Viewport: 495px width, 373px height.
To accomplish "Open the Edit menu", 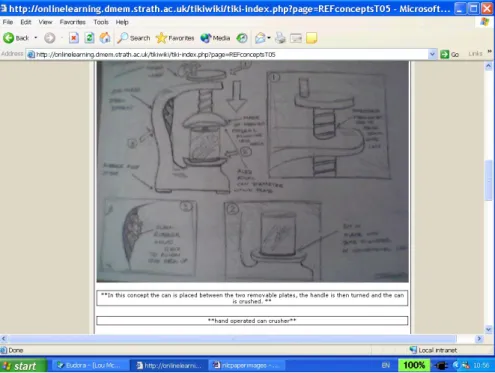I will coord(26,22).
